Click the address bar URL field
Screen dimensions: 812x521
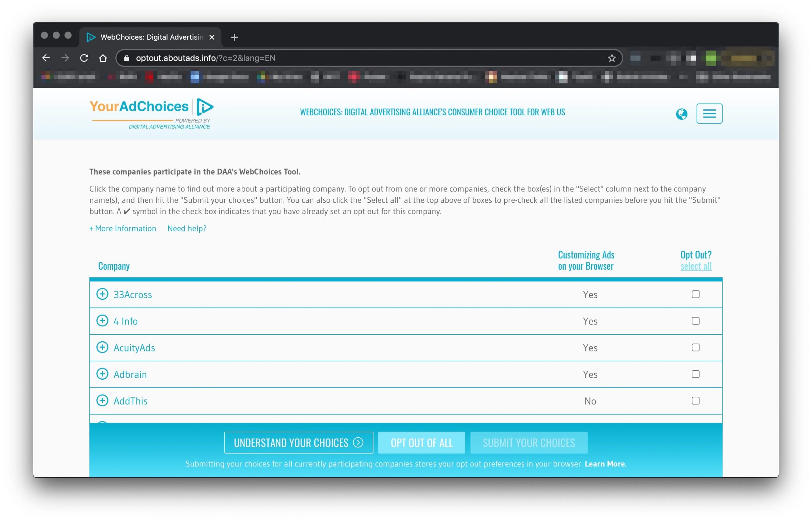point(369,58)
